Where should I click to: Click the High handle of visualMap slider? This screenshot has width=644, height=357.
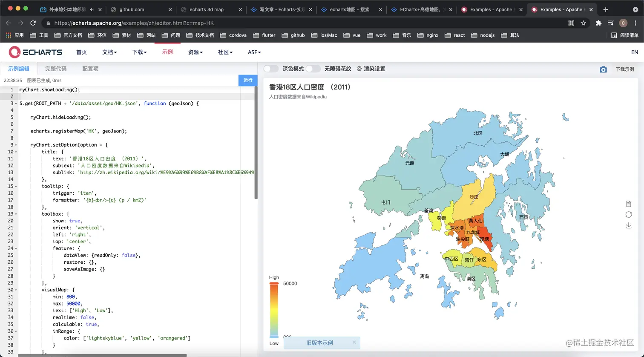[x=274, y=283]
